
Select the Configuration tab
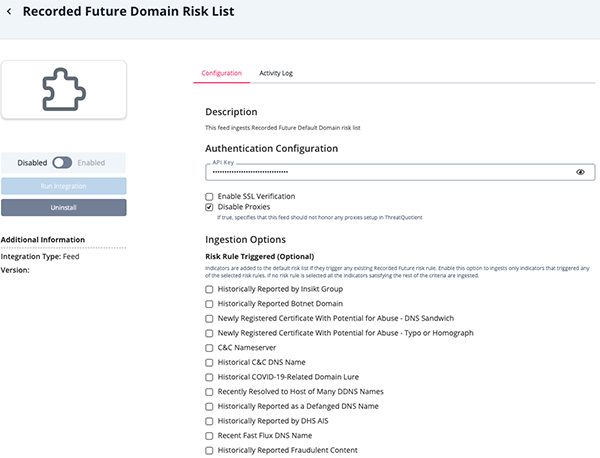coord(221,73)
